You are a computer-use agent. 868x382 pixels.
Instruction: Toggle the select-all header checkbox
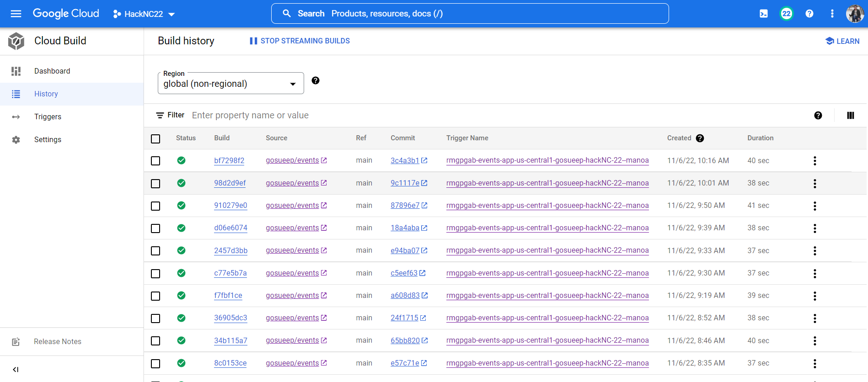click(x=155, y=138)
